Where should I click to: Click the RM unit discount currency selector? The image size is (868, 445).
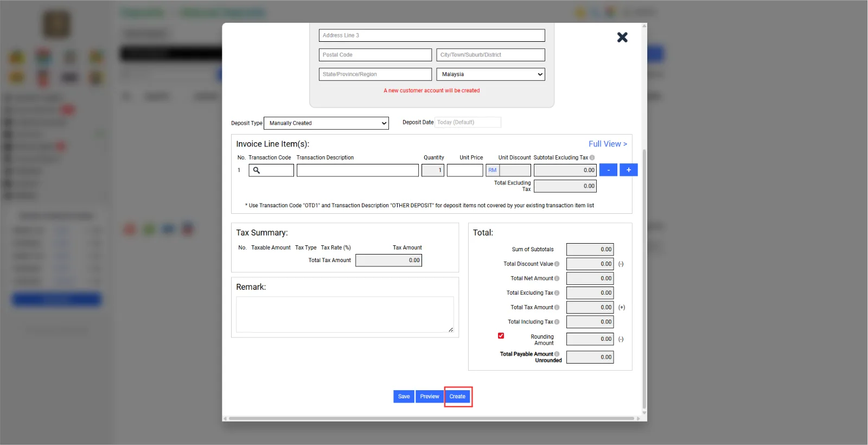pyautogui.click(x=492, y=170)
